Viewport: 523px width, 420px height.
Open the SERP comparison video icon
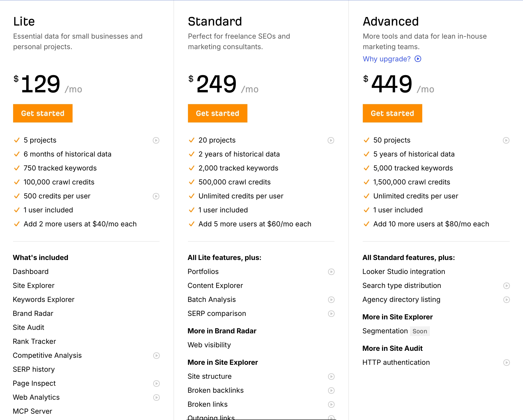pos(331,314)
